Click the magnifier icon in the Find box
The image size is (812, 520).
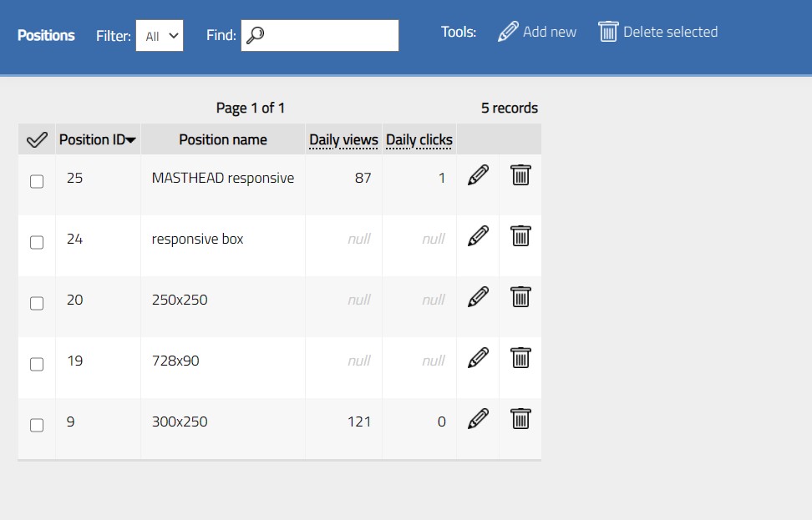tap(257, 34)
